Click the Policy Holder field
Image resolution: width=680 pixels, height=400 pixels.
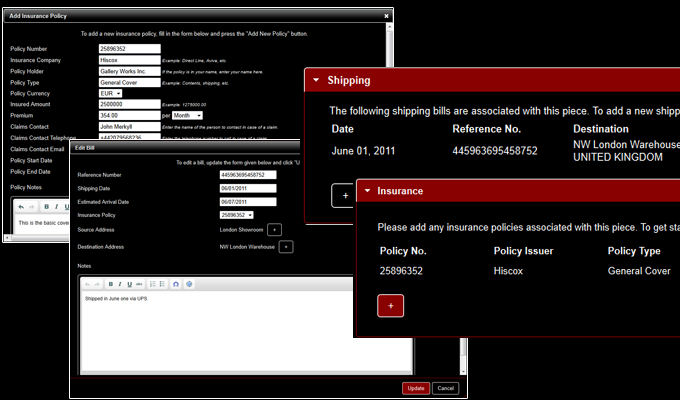pos(130,71)
